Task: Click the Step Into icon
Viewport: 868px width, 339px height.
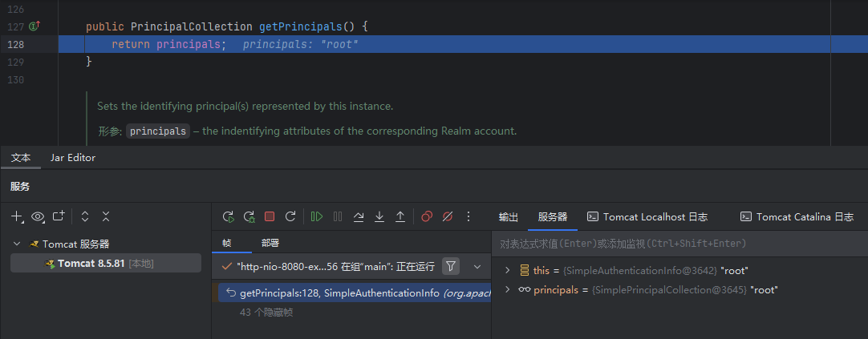Action: click(379, 216)
